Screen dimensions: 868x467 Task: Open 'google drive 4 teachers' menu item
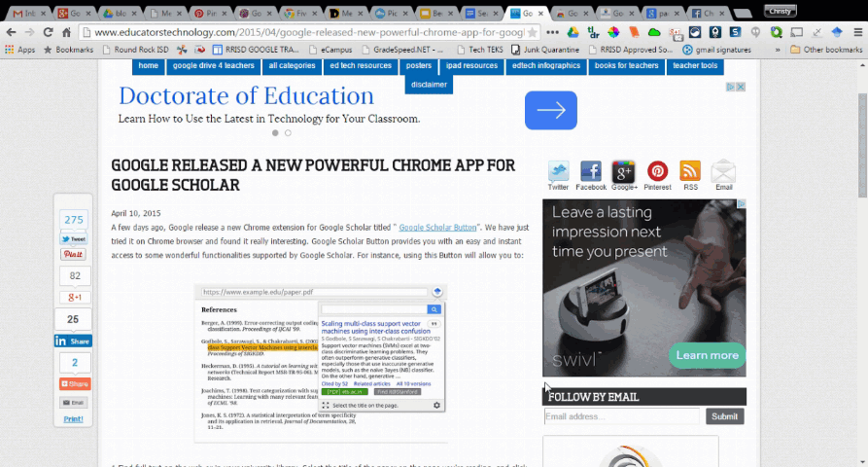213,66
